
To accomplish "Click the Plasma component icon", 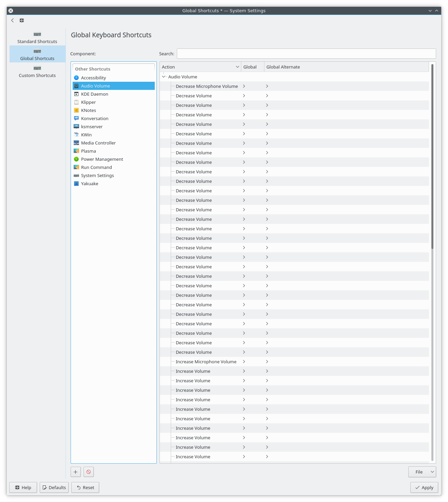I will tap(76, 151).
